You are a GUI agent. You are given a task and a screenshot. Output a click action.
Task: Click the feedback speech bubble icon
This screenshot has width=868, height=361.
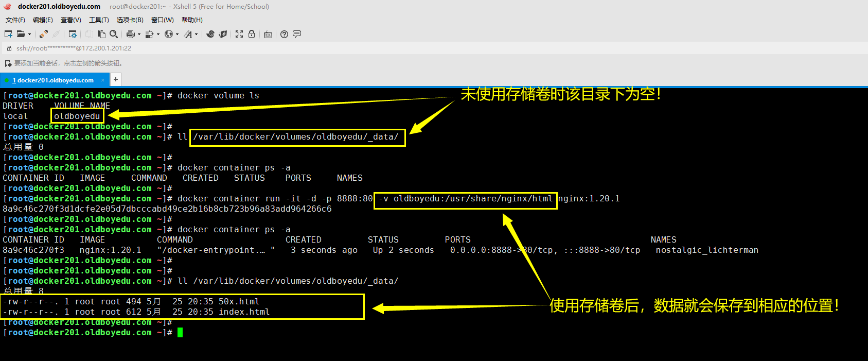click(x=297, y=34)
